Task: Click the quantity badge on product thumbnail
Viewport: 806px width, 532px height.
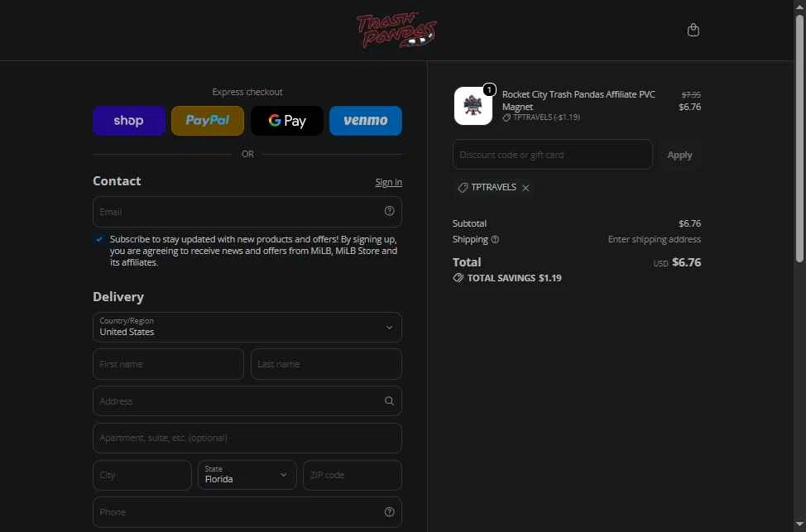Action: click(x=489, y=90)
